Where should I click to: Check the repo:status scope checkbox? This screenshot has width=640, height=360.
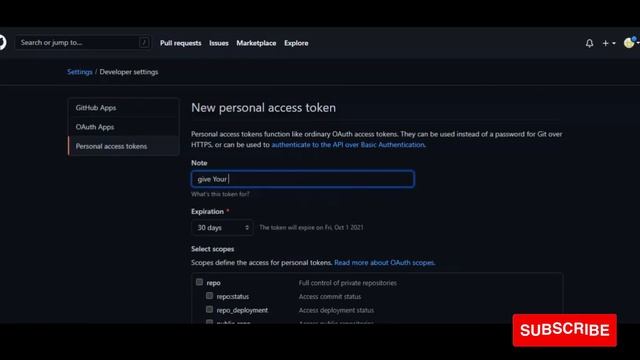click(209, 296)
